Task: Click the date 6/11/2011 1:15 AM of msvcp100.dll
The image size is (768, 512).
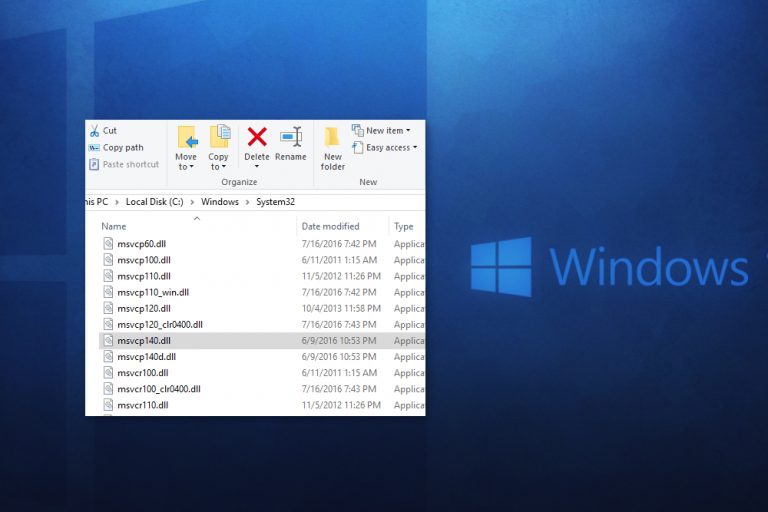Action: tap(339, 260)
